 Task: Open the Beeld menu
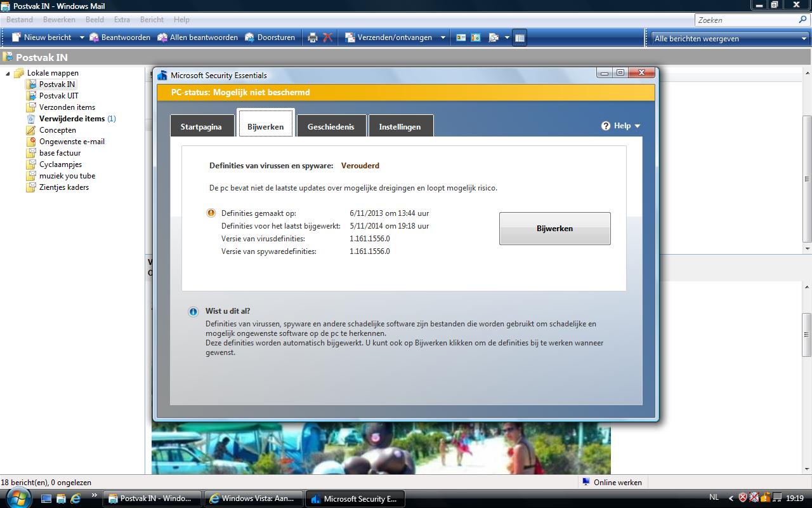point(95,20)
